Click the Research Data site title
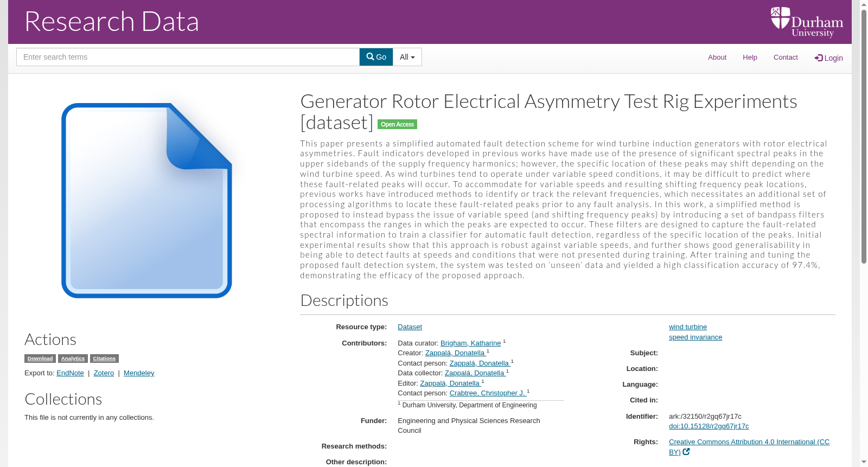This screenshot has width=868, height=467. point(112,22)
